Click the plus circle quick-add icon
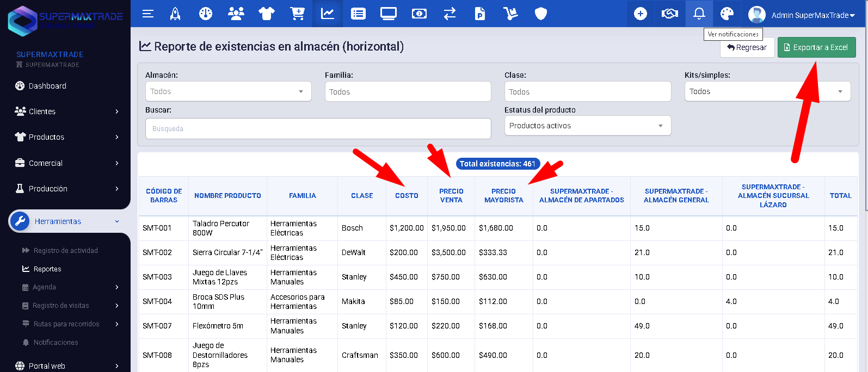Screen dimensions: 868x372 click(x=641, y=14)
